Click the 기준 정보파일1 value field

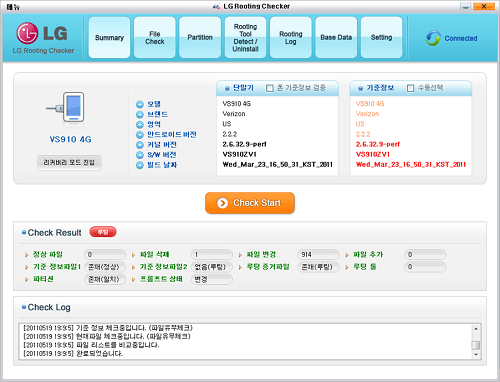[105, 267]
